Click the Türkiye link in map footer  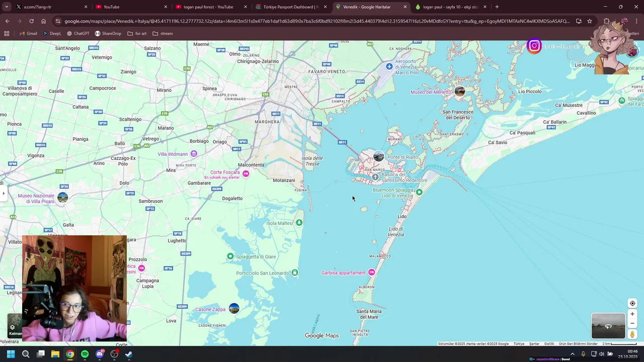(x=519, y=344)
